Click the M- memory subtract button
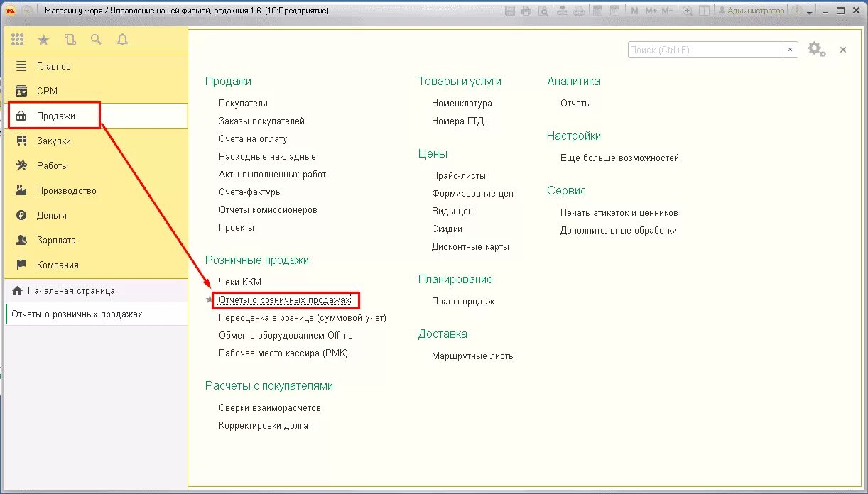Viewport: 868px width, 494px height. coord(668,11)
